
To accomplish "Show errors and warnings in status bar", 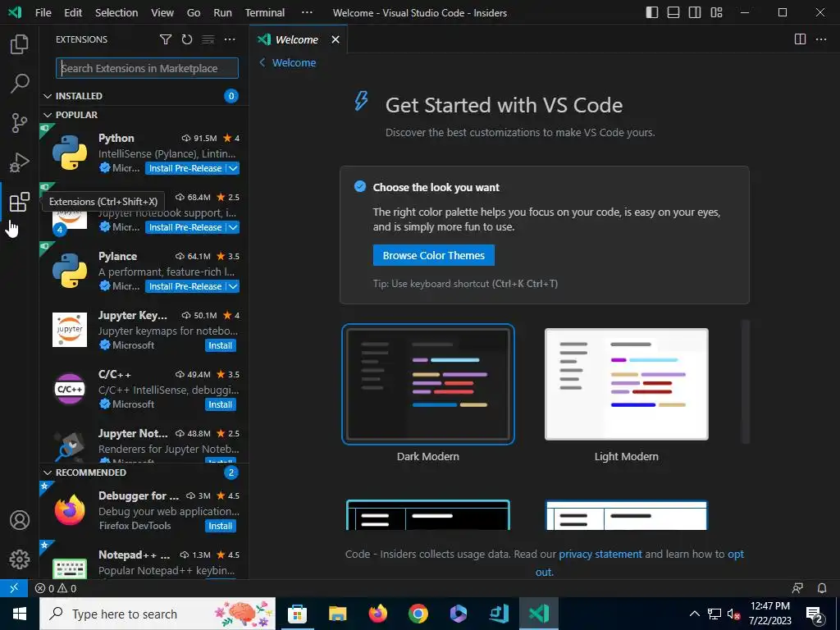I will pyautogui.click(x=56, y=588).
